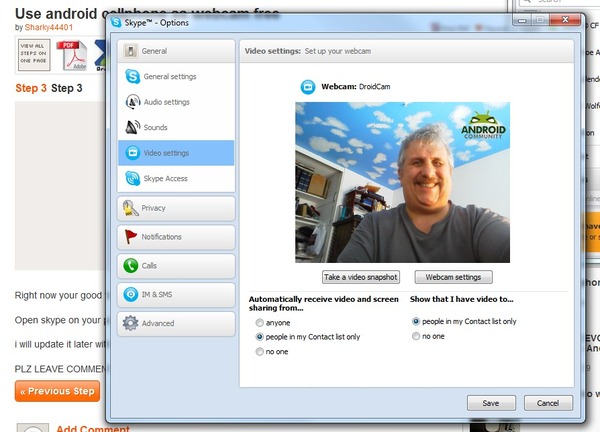Click the speaker icon next to Sounds
This screenshot has width=600, height=432.
[x=133, y=127]
